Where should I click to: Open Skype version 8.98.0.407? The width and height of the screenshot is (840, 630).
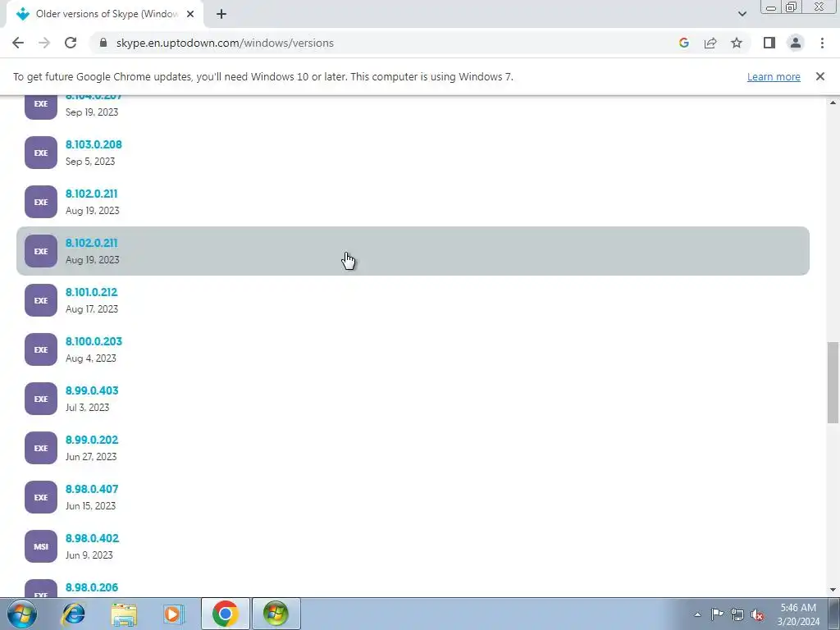tap(92, 490)
